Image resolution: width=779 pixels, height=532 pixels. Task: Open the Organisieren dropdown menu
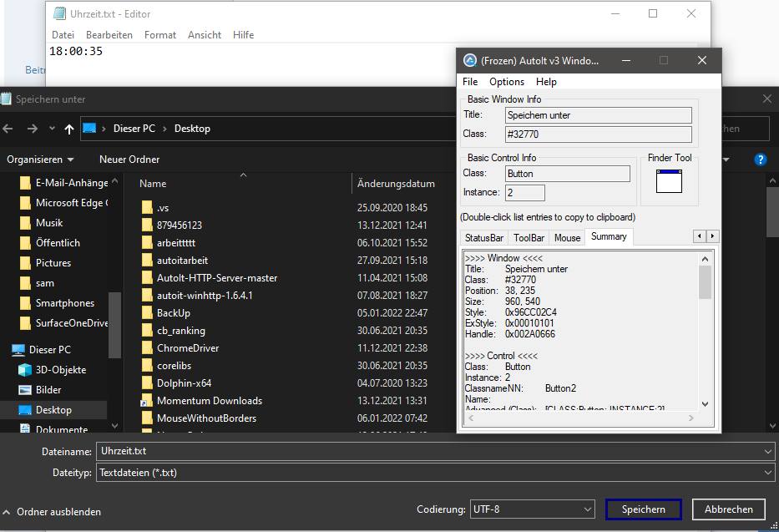pos(40,160)
